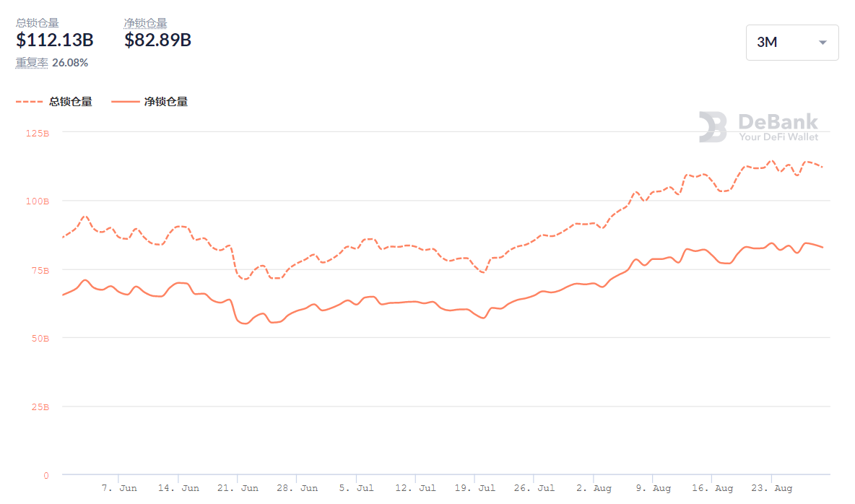
Task: Click the dashed line legend marker
Action: (x=29, y=102)
